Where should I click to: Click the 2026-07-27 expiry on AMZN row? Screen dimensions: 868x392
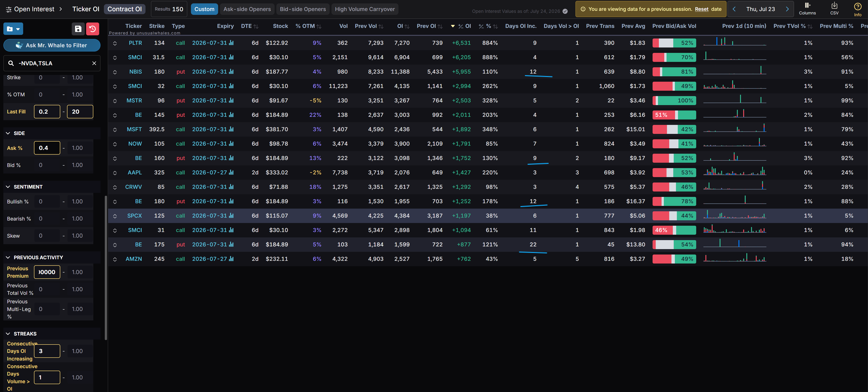[210, 259]
